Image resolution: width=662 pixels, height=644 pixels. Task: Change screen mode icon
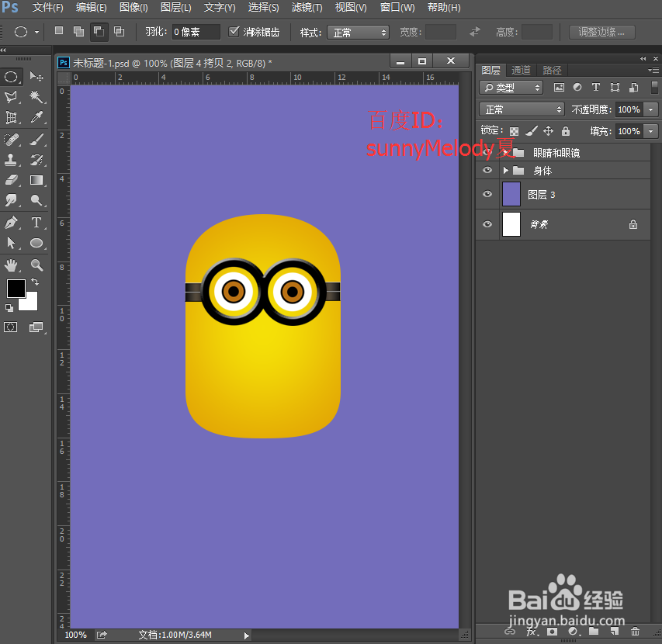click(x=36, y=327)
